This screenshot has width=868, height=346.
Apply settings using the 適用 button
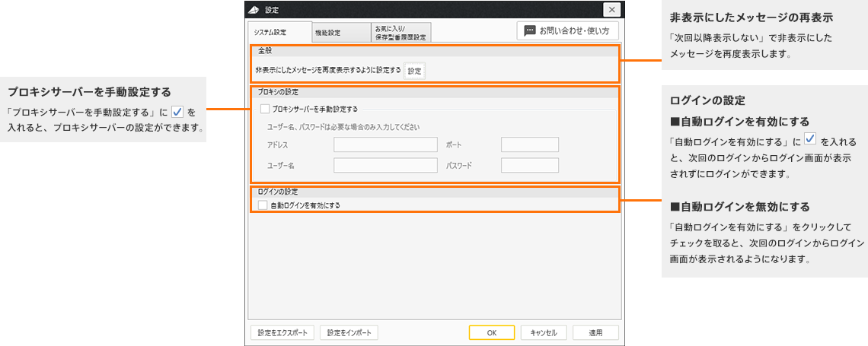pyautogui.click(x=596, y=332)
